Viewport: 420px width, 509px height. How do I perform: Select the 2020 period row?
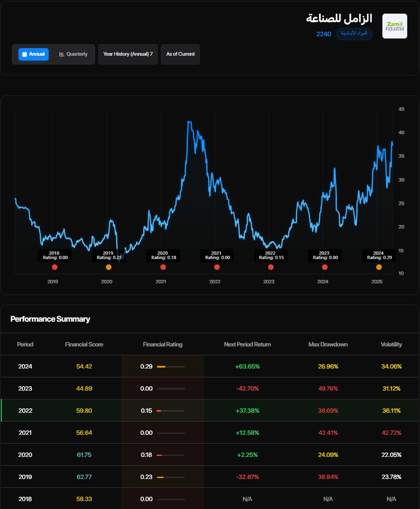[210, 455]
